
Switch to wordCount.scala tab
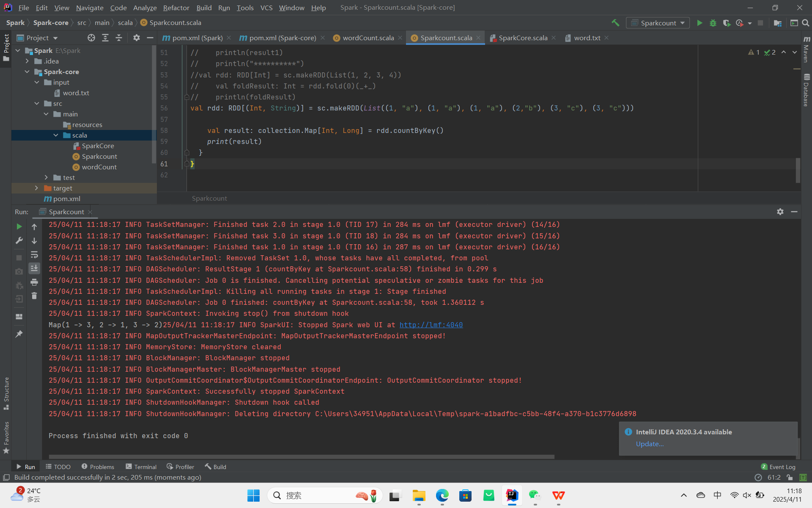(x=368, y=38)
